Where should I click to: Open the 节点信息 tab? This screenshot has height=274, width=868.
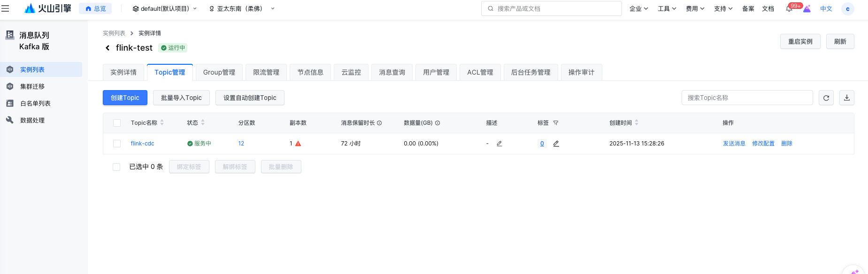(310, 72)
